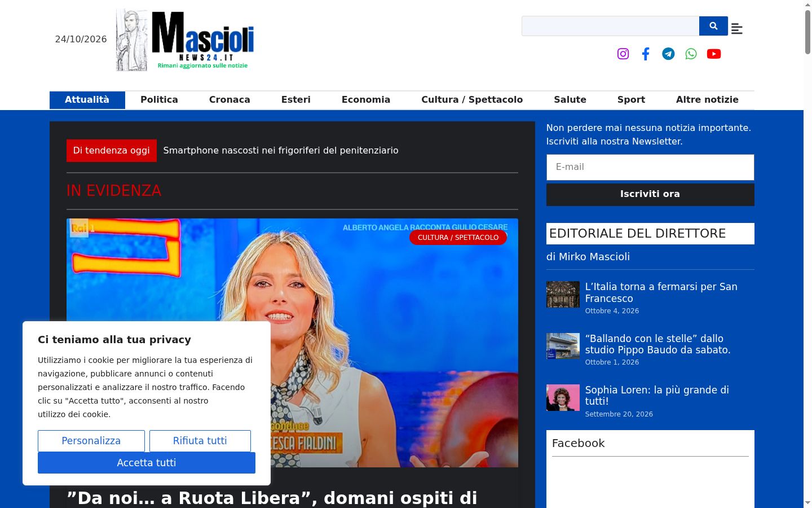Click the Cultura / Spettacolo category badge
This screenshot has height=508, width=812.
pos(458,238)
